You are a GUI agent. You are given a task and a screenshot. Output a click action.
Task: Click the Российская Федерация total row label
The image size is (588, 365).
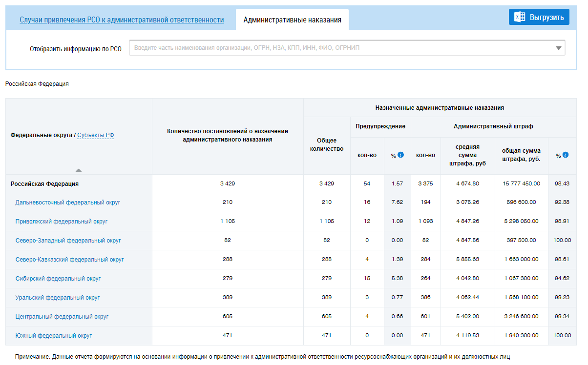(44, 184)
